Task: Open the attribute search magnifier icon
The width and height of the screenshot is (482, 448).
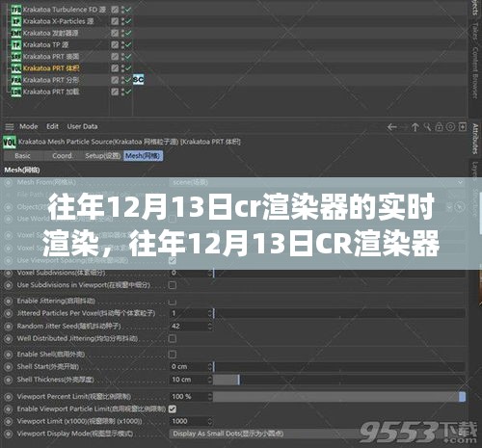Action: pos(427,127)
